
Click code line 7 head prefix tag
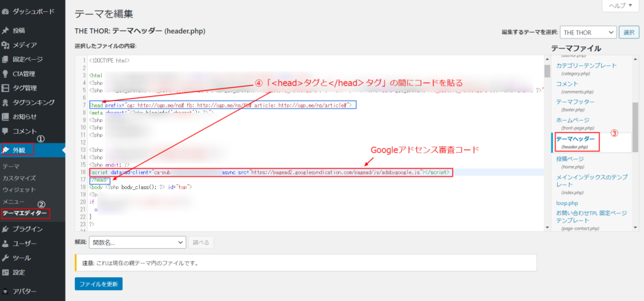(x=222, y=105)
